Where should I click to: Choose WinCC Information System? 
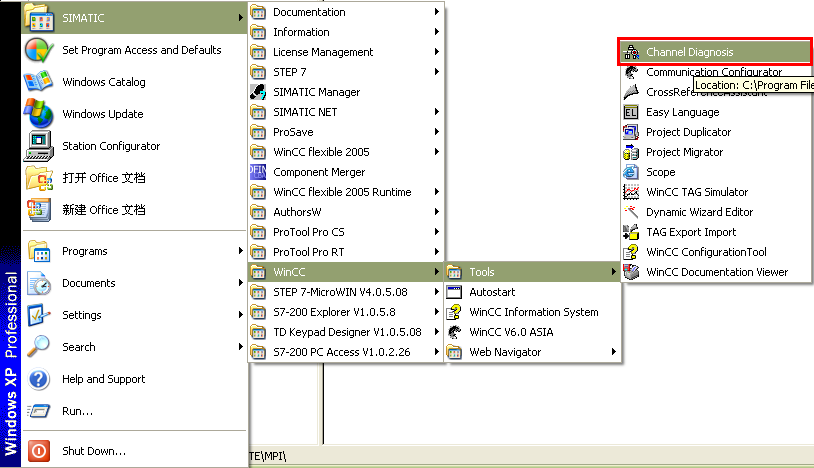tap(533, 312)
